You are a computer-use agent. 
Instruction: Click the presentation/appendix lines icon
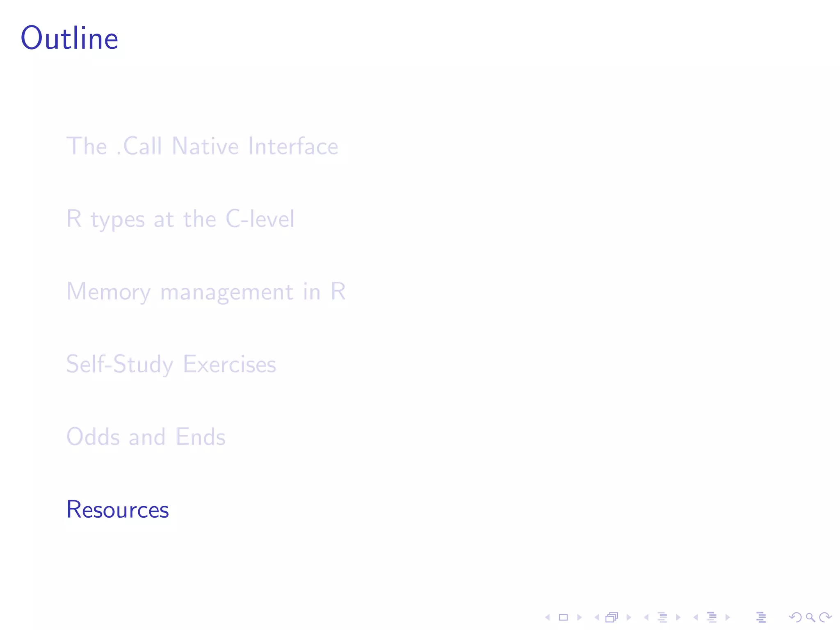pos(761,617)
